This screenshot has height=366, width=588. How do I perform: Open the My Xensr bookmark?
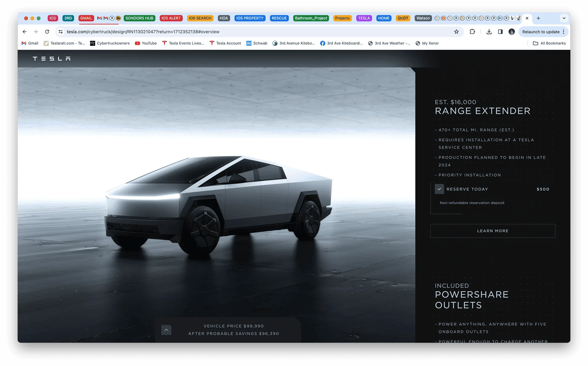(427, 43)
